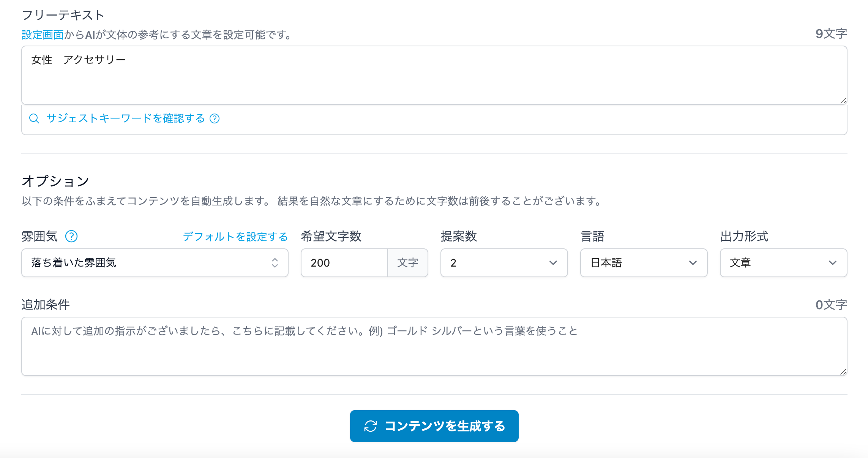Open the 言語 dropdown set to 日本語
The width and height of the screenshot is (868, 458).
pos(643,263)
